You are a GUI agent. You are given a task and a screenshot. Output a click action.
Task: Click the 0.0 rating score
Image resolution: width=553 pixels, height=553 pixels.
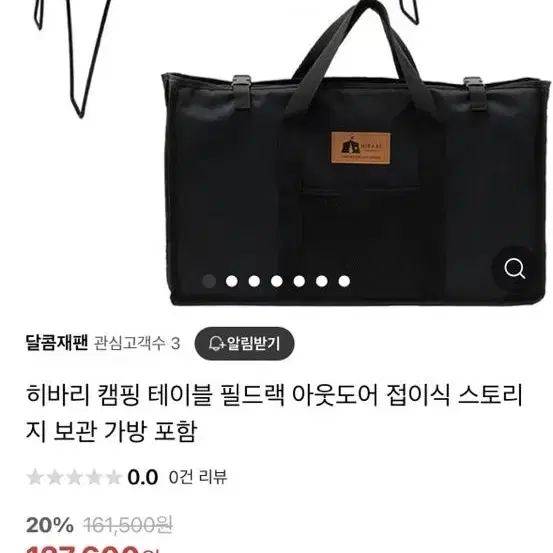pos(142,477)
